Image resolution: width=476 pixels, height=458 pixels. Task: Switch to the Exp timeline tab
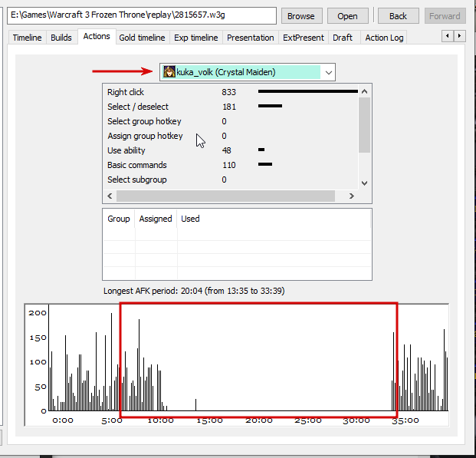coord(195,38)
